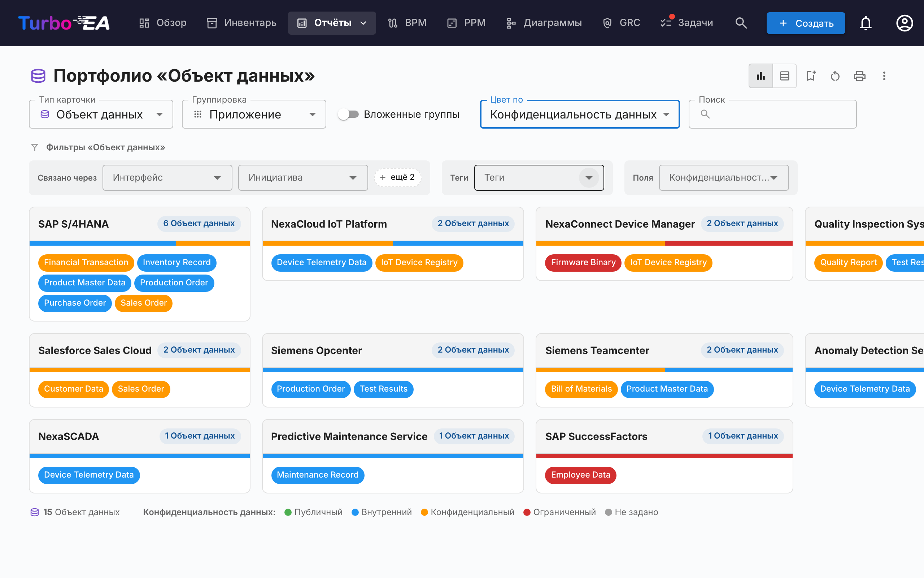Click the Maintenance Record chip
Screen dimensions: 924x578
(x=317, y=475)
